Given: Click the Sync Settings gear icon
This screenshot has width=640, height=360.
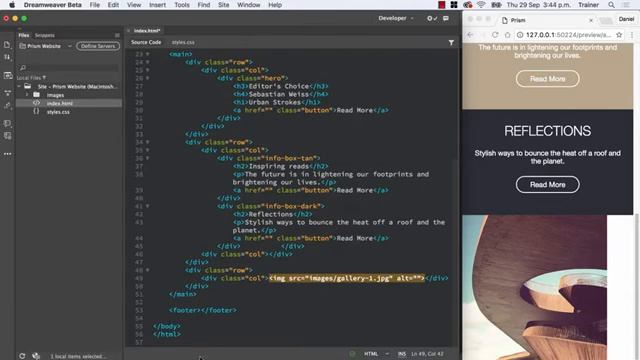Looking at the screenshot, I should [432, 18].
